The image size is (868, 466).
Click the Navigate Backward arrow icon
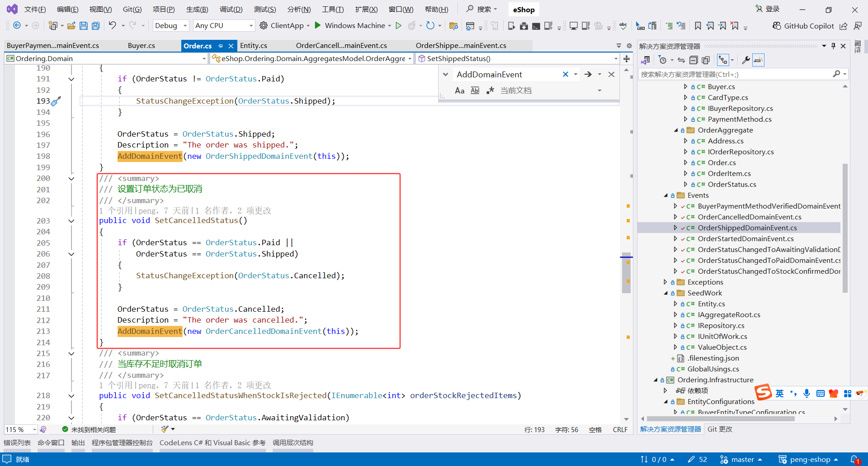[x=17, y=26]
